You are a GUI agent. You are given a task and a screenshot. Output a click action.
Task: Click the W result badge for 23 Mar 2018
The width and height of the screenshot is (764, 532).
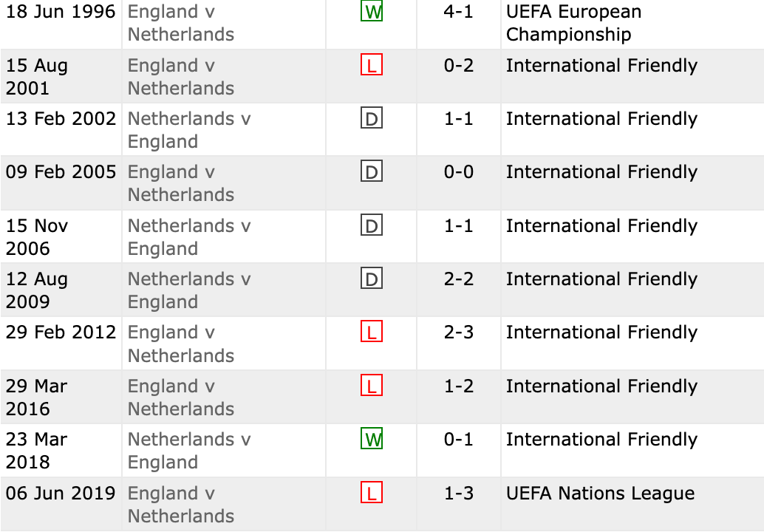pos(372,440)
